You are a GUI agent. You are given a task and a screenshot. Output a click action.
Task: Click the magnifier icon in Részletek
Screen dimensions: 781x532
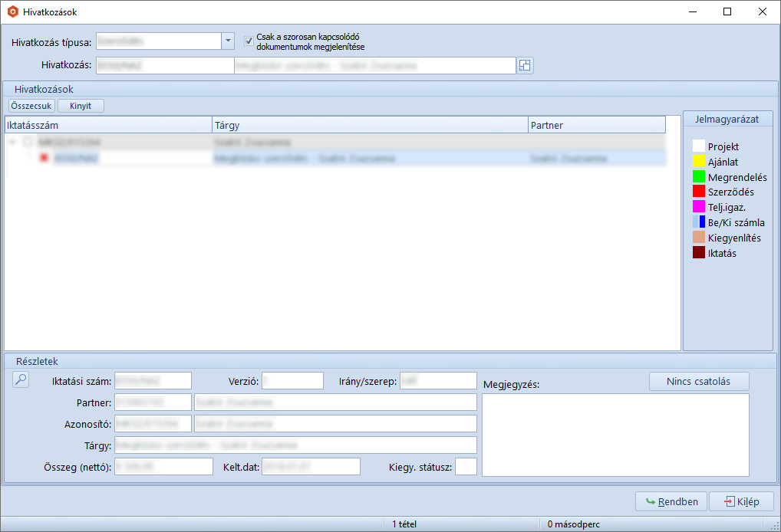(x=21, y=379)
